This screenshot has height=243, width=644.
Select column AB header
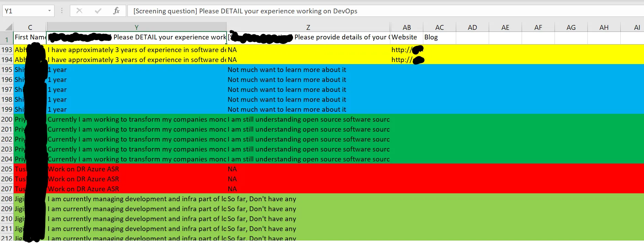point(406,27)
